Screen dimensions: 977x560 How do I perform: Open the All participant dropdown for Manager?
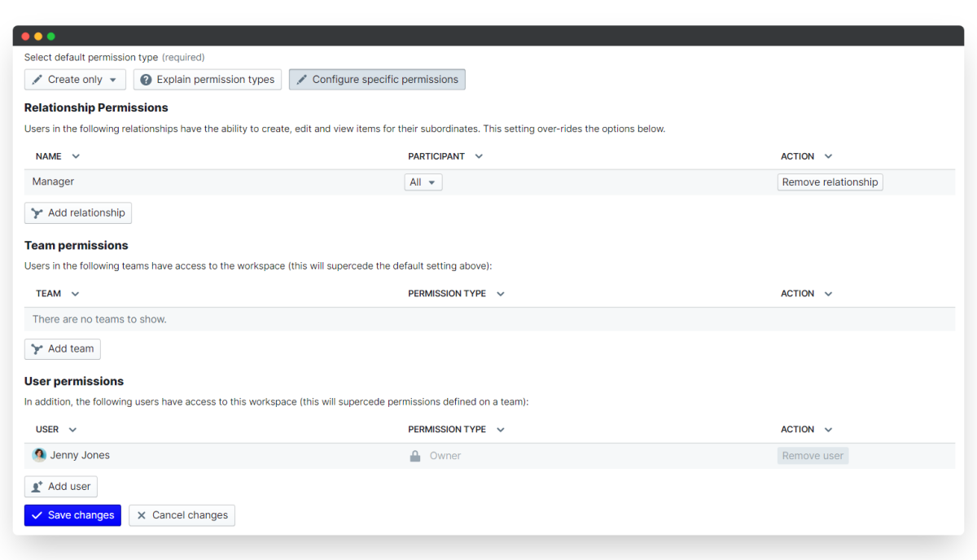(423, 182)
